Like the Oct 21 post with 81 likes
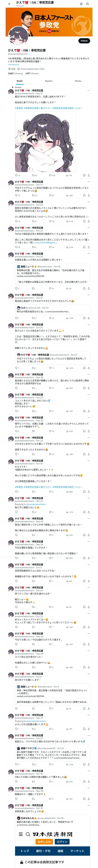 (x=50, y=195)
